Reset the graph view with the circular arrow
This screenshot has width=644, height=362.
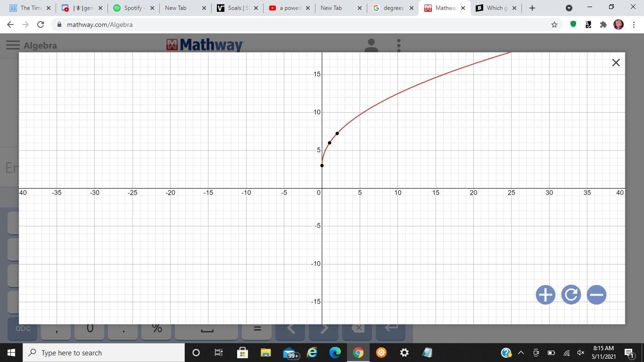(x=571, y=295)
